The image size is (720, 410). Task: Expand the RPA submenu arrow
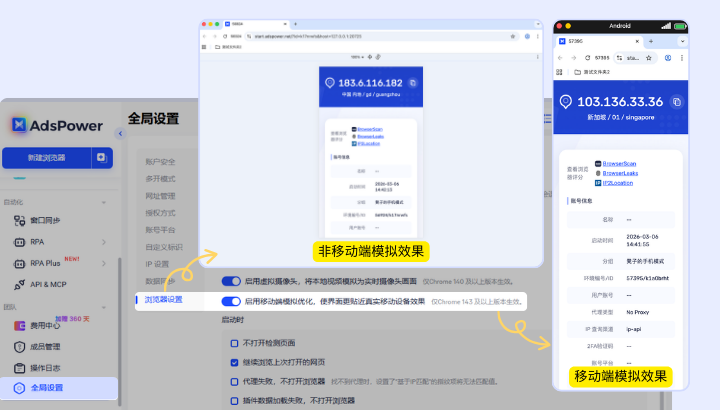pyautogui.click(x=104, y=242)
